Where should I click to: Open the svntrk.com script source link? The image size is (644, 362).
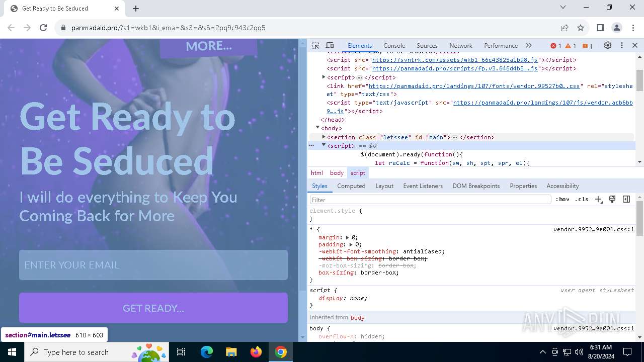click(455, 60)
